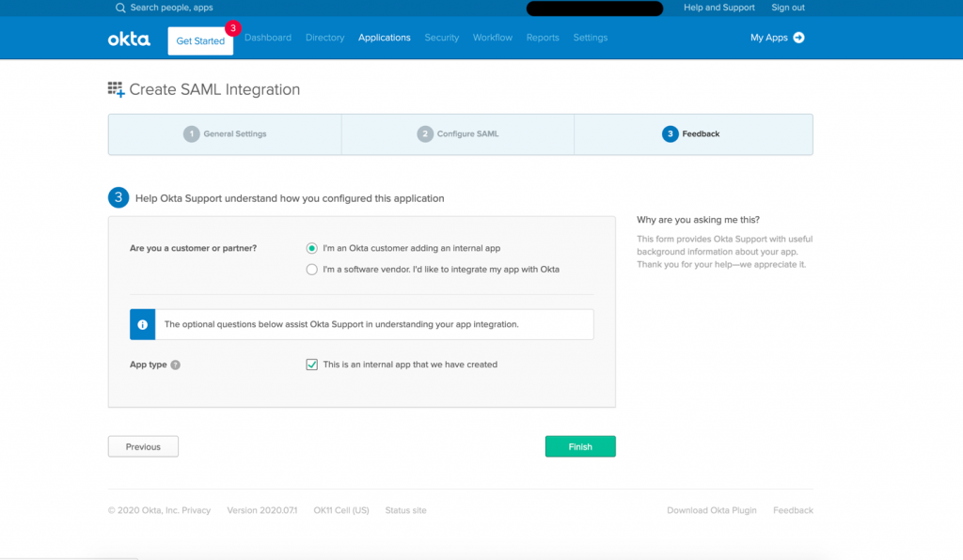Image resolution: width=963 pixels, height=560 pixels.
Task: Click Download Okta Plugin link
Action: 713,510
